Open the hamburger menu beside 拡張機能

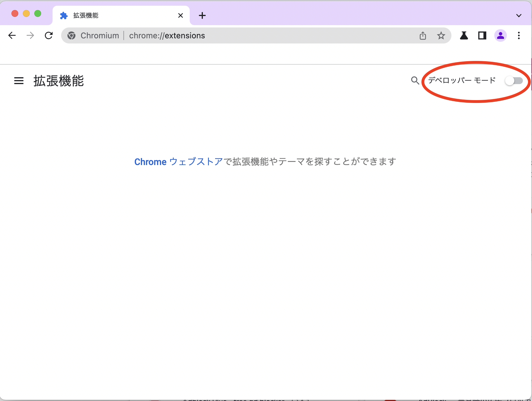tap(19, 81)
